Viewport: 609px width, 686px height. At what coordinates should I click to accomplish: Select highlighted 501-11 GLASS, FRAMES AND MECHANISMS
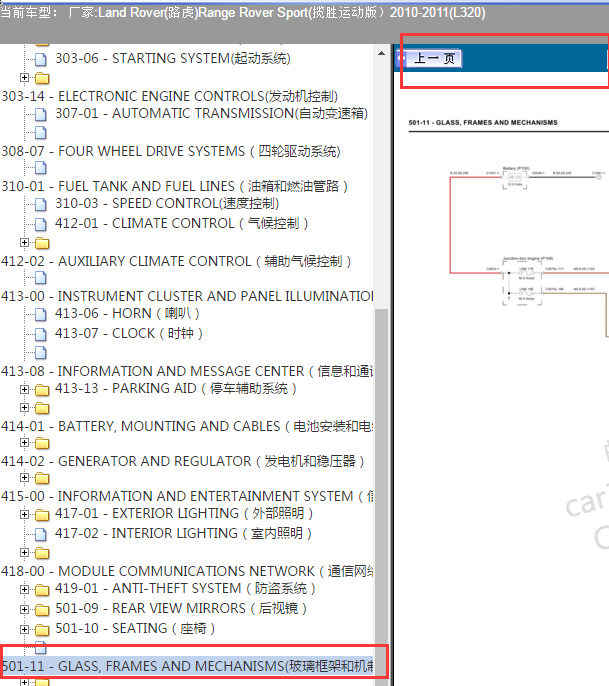pos(187,666)
